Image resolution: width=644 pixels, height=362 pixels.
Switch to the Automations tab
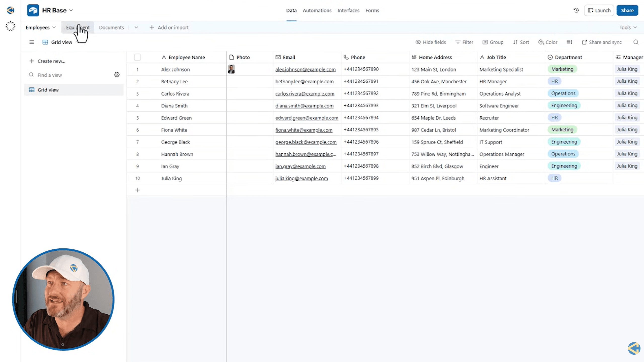(317, 10)
